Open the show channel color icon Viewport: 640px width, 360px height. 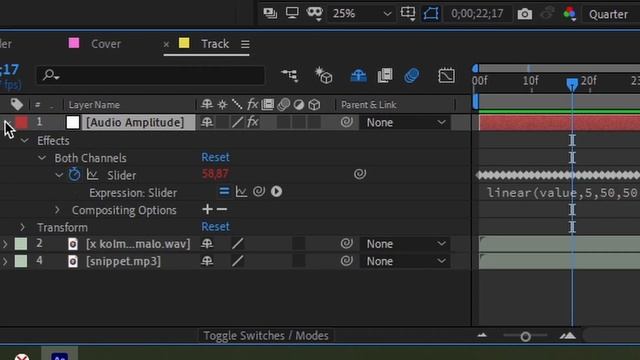click(569, 14)
